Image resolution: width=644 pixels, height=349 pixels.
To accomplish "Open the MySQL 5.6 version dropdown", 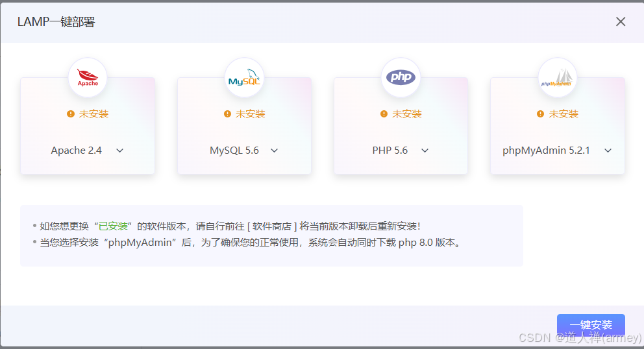I will pyautogui.click(x=244, y=150).
